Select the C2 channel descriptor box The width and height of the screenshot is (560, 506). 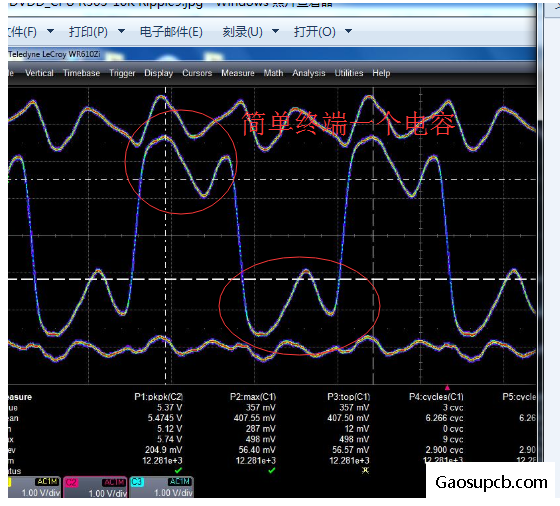pyautogui.click(x=95, y=487)
